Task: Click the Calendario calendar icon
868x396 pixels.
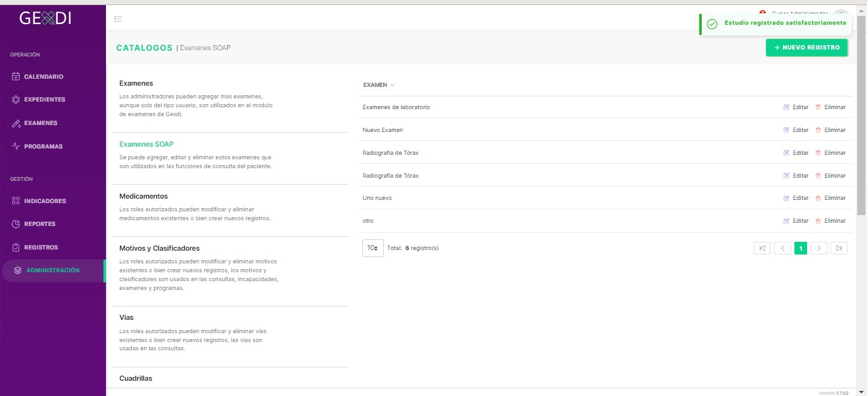Action: (x=16, y=77)
